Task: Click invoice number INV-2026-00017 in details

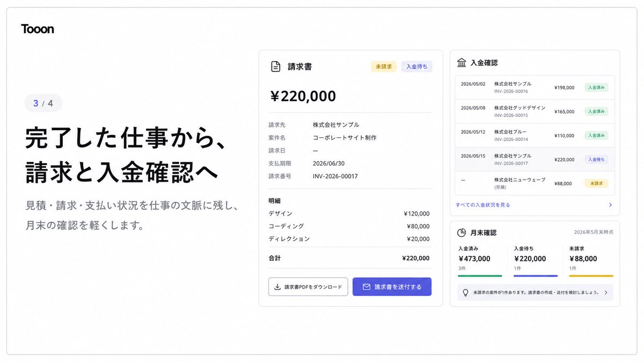Action: (335, 176)
